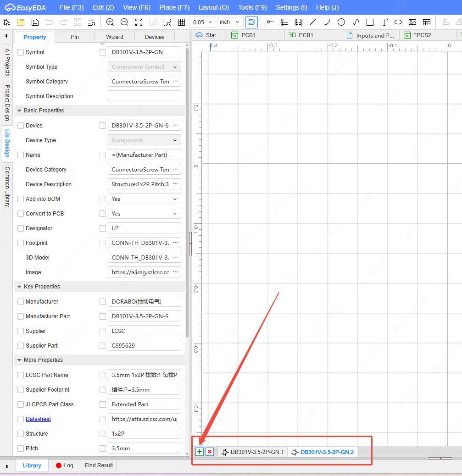Click the Insert Image tool icon
This screenshot has height=476, width=462.
(412, 22)
